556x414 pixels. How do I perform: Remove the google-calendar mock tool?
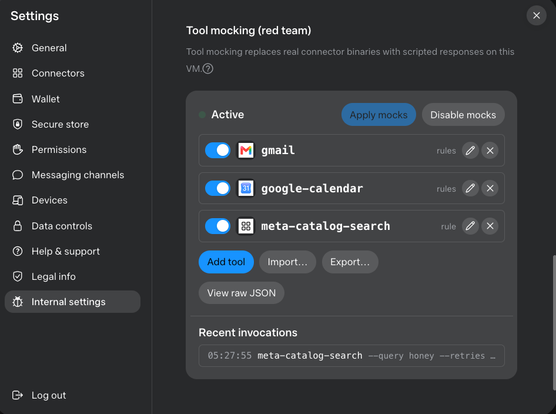click(x=490, y=188)
